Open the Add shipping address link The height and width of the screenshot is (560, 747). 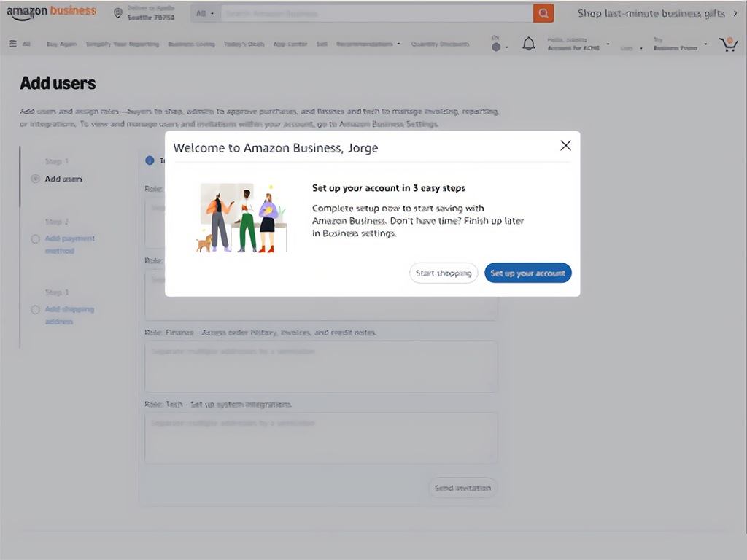coord(69,315)
